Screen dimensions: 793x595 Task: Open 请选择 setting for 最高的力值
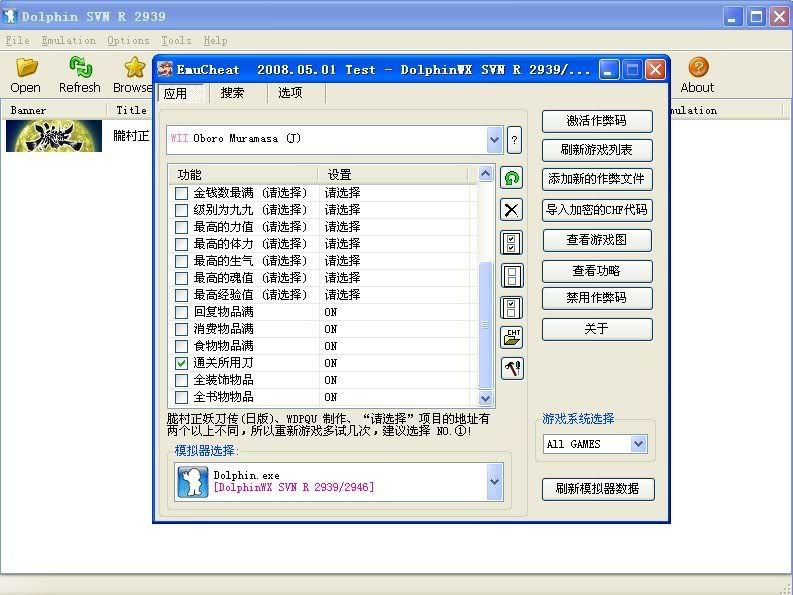tap(342, 227)
